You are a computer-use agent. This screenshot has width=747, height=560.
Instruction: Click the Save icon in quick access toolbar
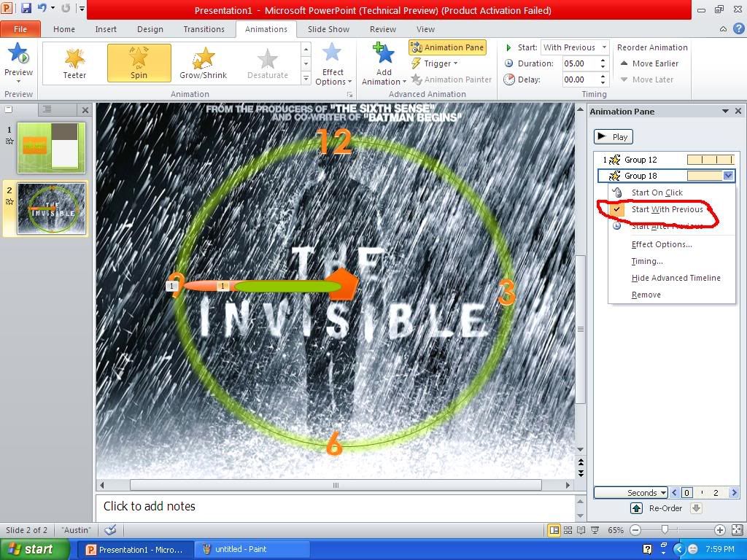coord(26,8)
